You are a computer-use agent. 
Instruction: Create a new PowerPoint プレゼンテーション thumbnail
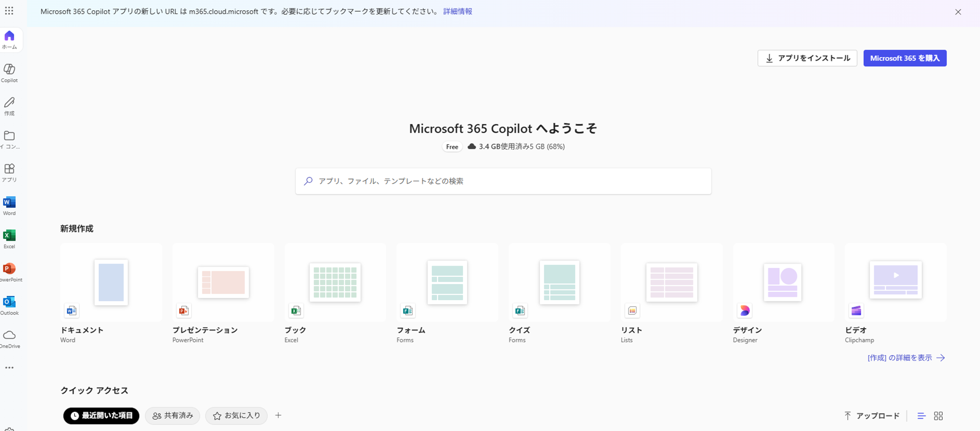pyautogui.click(x=223, y=283)
